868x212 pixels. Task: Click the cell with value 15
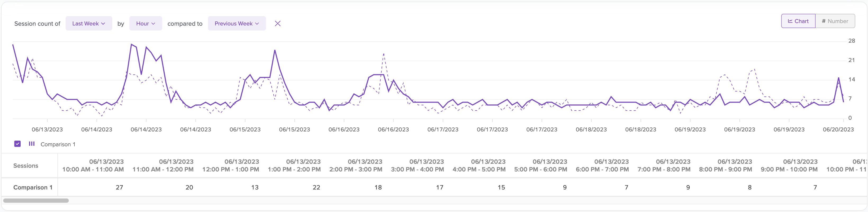point(501,187)
